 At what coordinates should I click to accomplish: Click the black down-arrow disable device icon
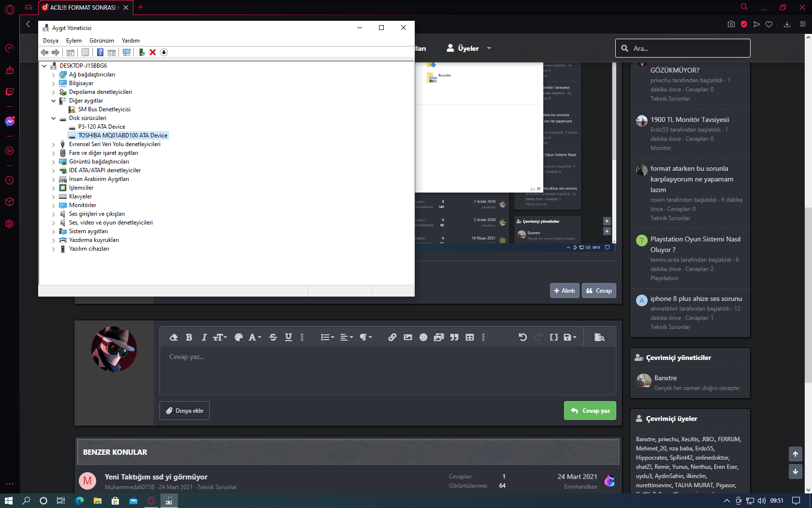pyautogui.click(x=164, y=52)
